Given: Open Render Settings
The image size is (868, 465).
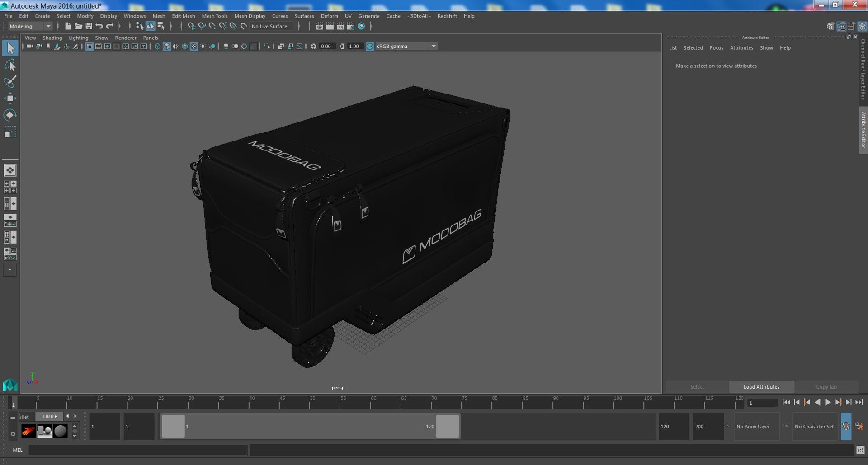Looking at the screenshot, I should coord(350,26).
